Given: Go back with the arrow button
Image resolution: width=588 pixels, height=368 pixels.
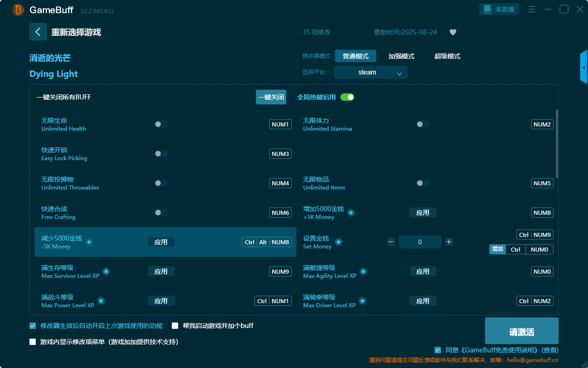Looking at the screenshot, I should [38, 32].
